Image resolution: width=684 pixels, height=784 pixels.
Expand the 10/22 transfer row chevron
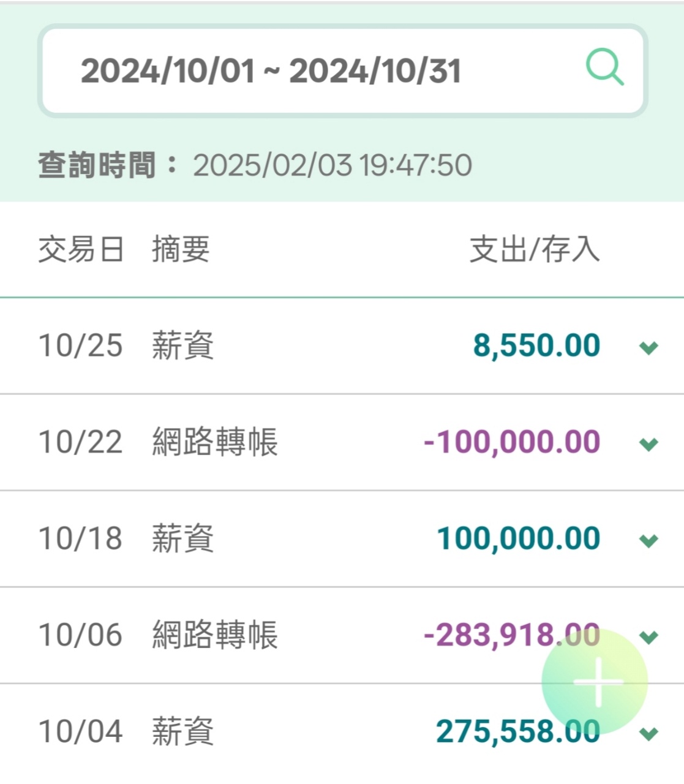pyautogui.click(x=648, y=443)
